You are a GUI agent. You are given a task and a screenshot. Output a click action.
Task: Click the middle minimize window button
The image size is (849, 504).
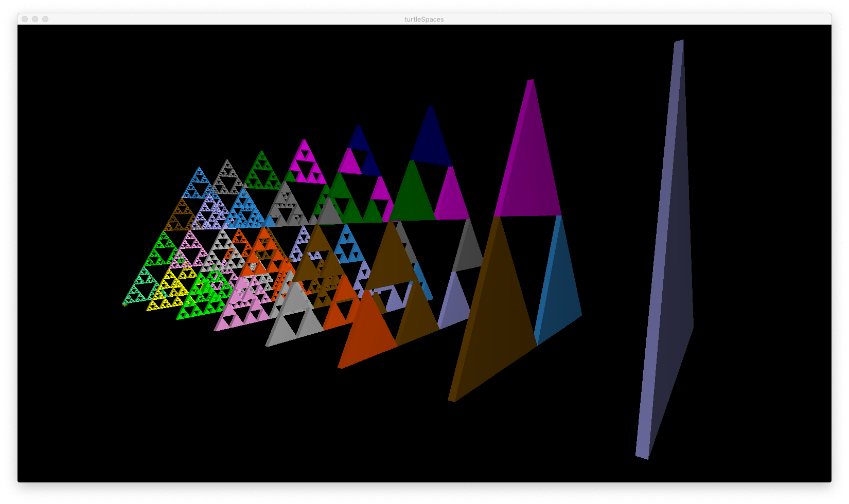pyautogui.click(x=35, y=19)
